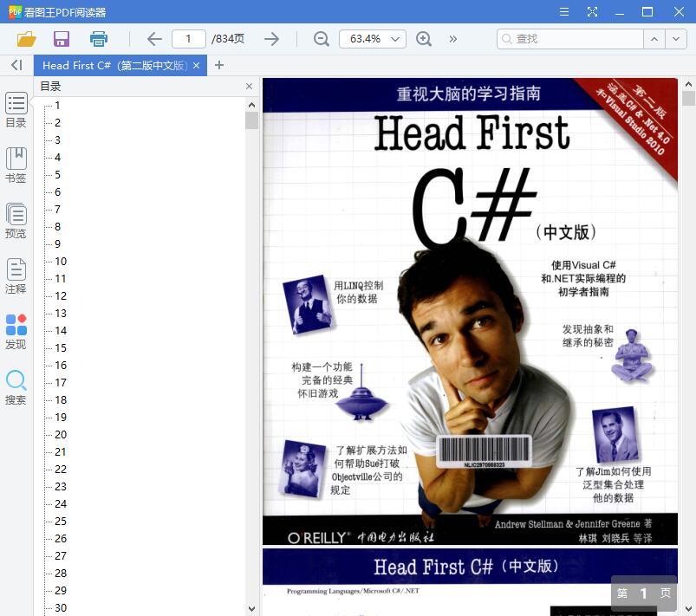Open the hamburger menu in the title bar
The width and height of the screenshot is (696, 616).
(x=563, y=12)
